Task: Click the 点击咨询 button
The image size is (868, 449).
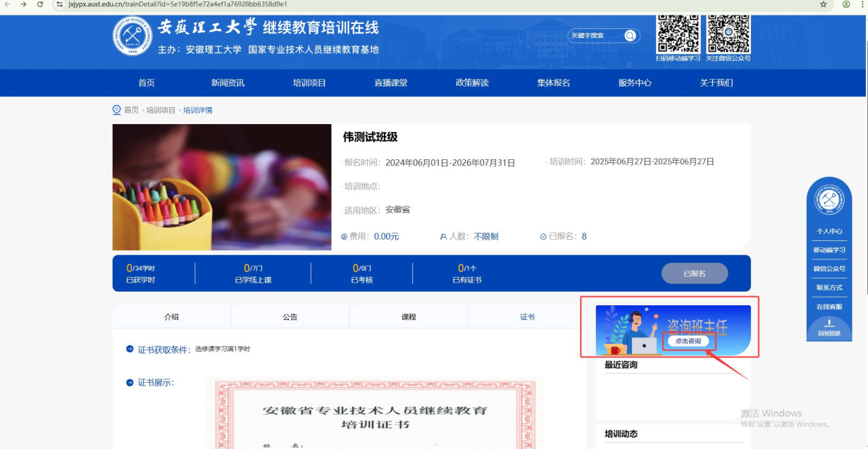Action: 688,341
